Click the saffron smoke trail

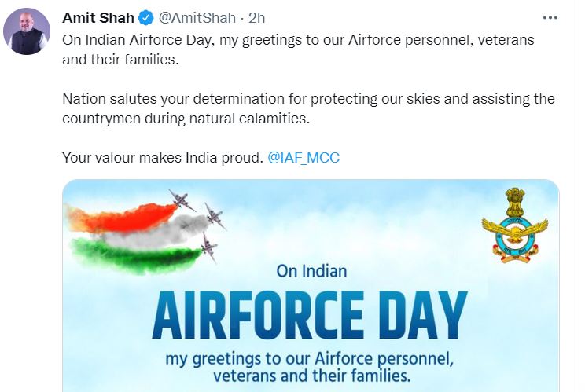(x=118, y=214)
